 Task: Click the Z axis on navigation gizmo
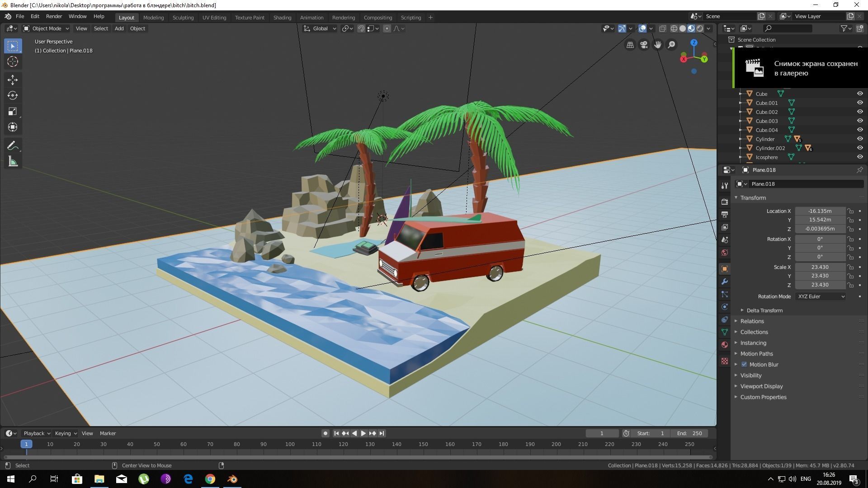click(694, 43)
